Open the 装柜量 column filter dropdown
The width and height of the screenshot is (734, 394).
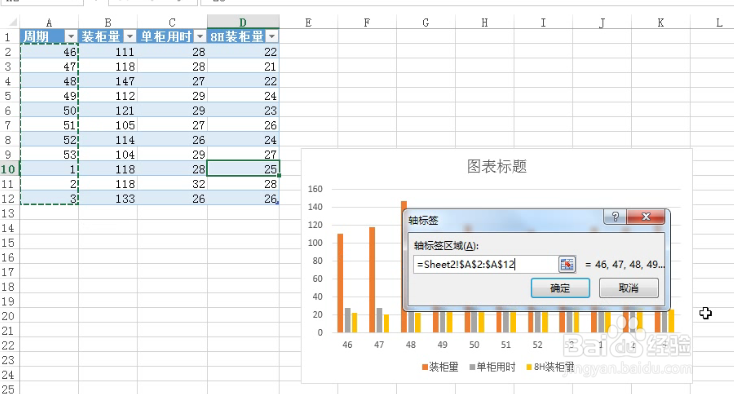click(x=130, y=36)
